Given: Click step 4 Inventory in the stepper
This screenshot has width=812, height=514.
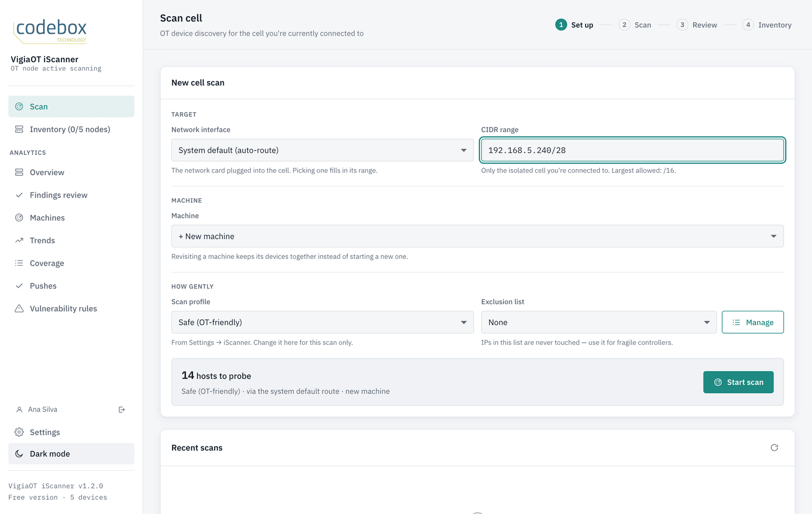Looking at the screenshot, I should click(767, 25).
